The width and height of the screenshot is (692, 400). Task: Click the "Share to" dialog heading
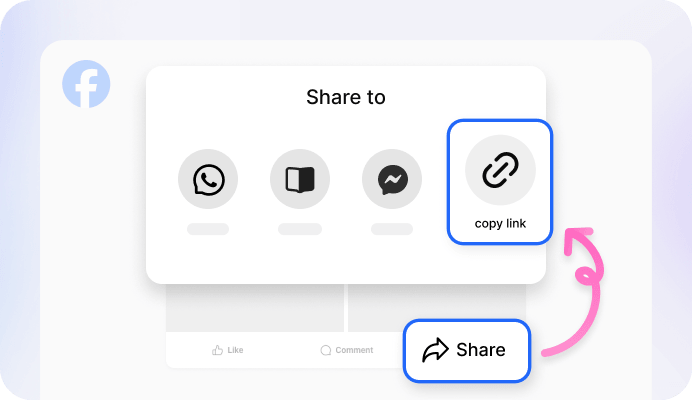click(x=346, y=97)
